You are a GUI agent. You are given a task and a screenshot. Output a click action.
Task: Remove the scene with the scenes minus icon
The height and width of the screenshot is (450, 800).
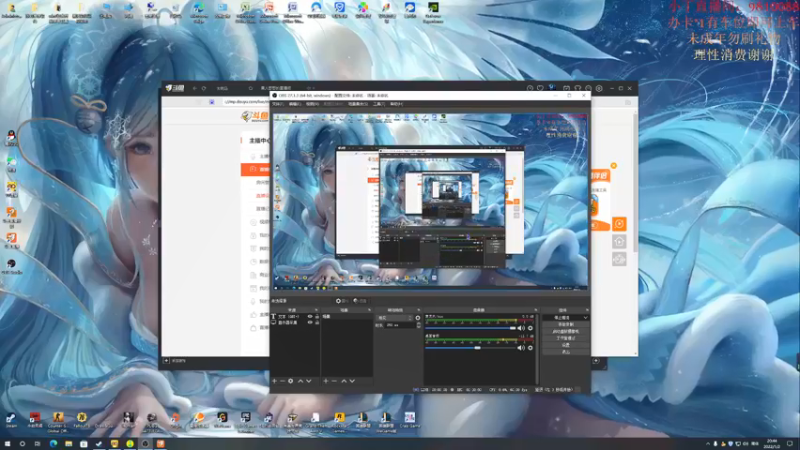334,381
